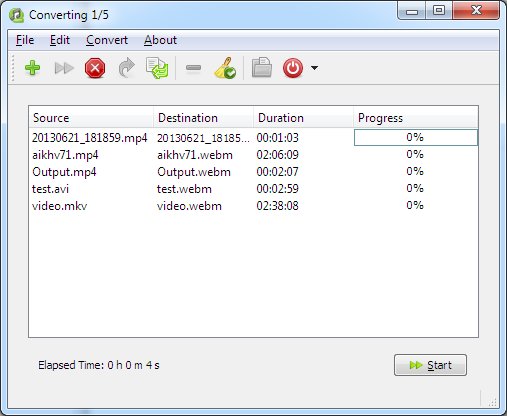The image size is (507, 416).
Task: Click the gray minus remove item icon
Action: (x=193, y=68)
